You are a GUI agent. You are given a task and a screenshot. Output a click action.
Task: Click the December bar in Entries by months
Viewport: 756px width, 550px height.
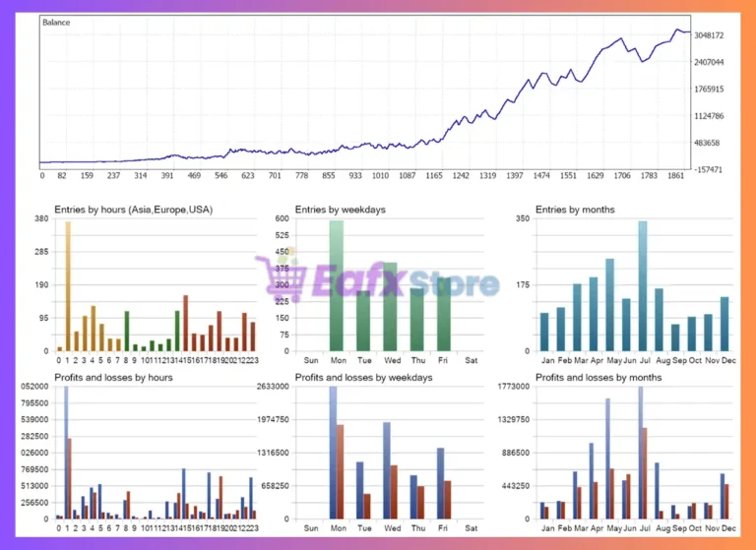coord(724,324)
